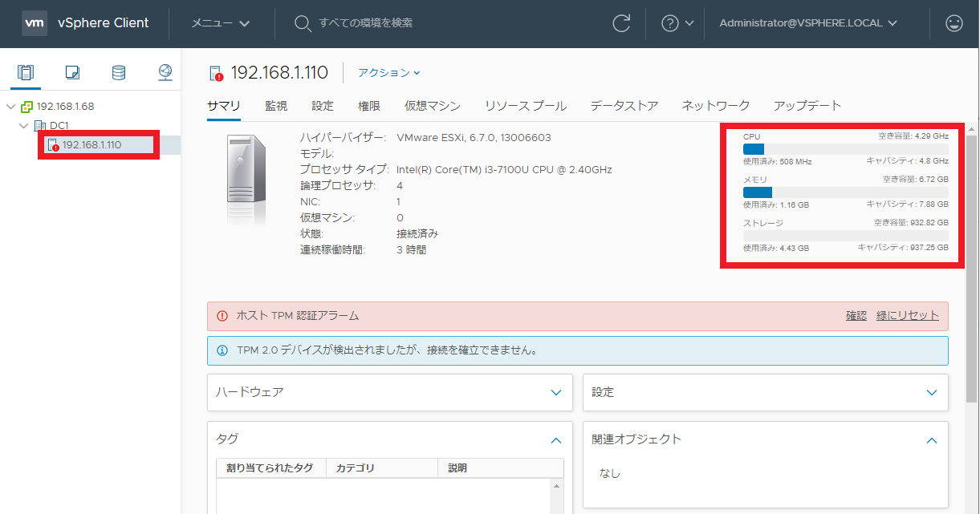980x514 pixels.
Task: Refresh with the circular arrow icon
Action: pos(621,23)
